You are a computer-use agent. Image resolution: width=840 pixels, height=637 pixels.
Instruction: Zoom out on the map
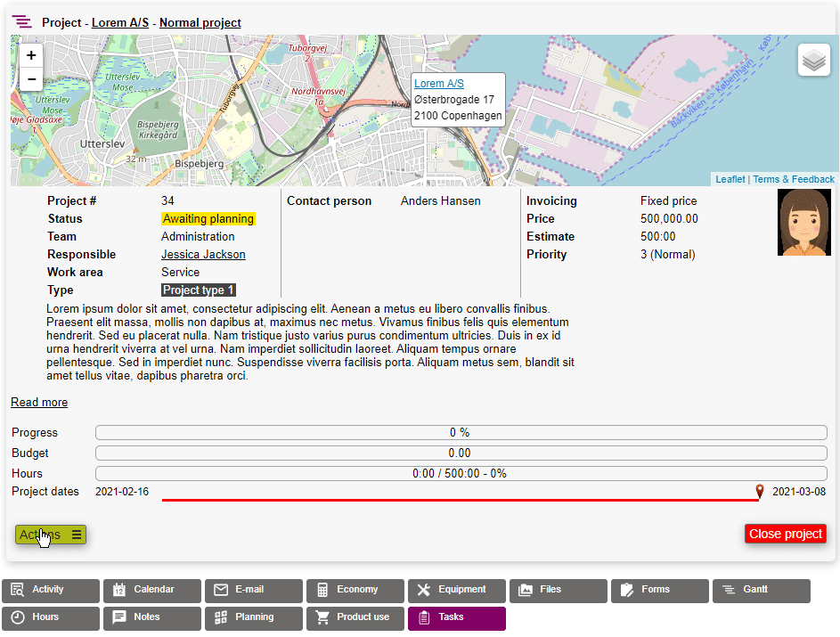pyautogui.click(x=31, y=78)
